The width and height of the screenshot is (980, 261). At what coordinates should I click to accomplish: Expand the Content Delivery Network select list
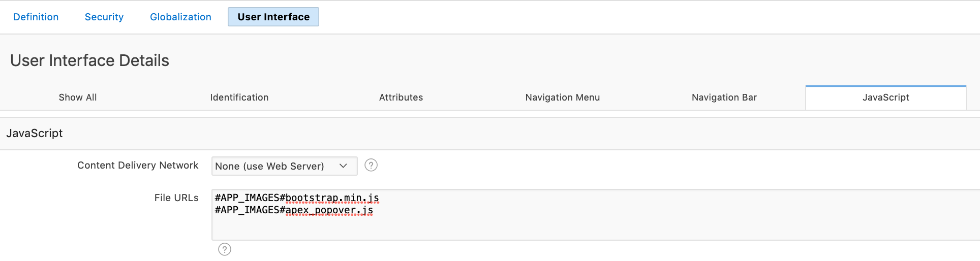click(285, 166)
